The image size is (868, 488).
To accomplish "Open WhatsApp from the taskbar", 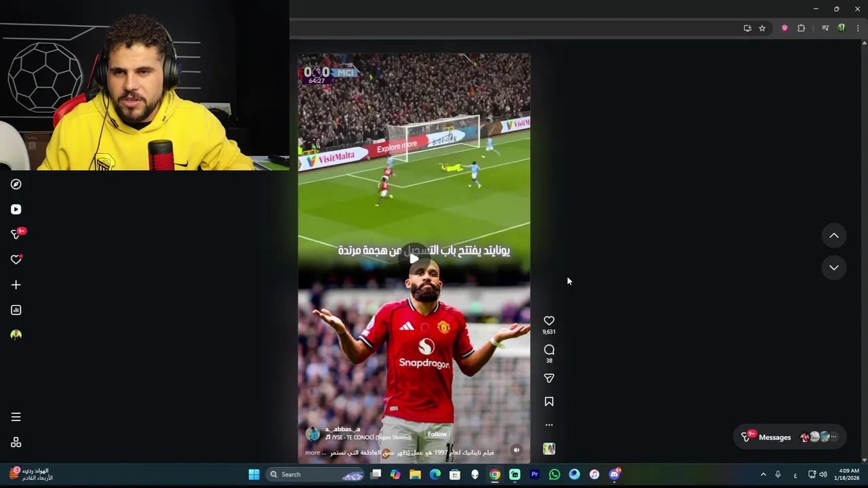I will point(555,474).
